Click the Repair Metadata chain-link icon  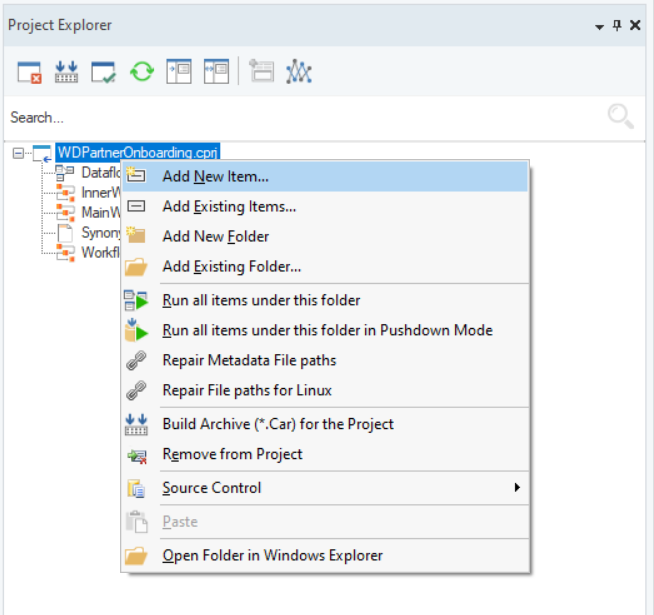(x=136, y=360)
